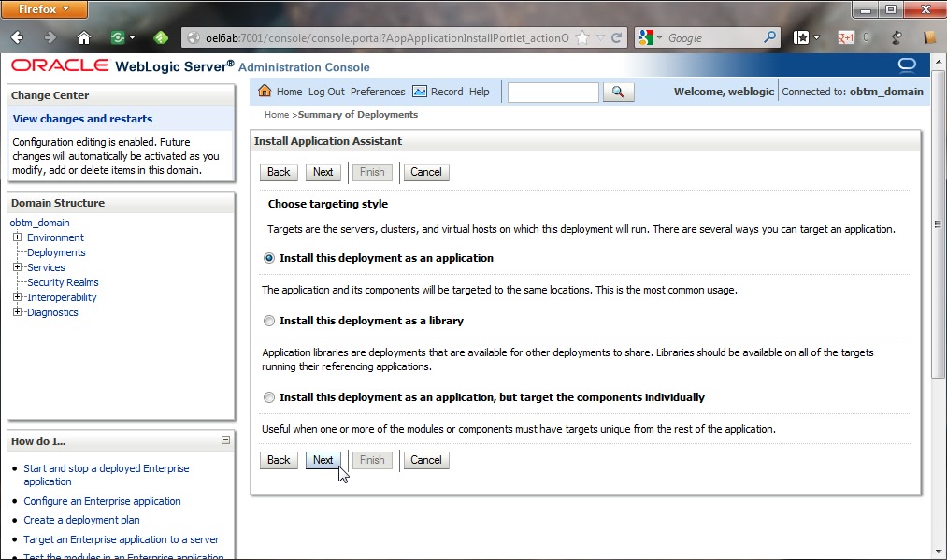Expand the Services tree node
The height and width of the screenshot is (560, 947).
click(x=17, y=266)
